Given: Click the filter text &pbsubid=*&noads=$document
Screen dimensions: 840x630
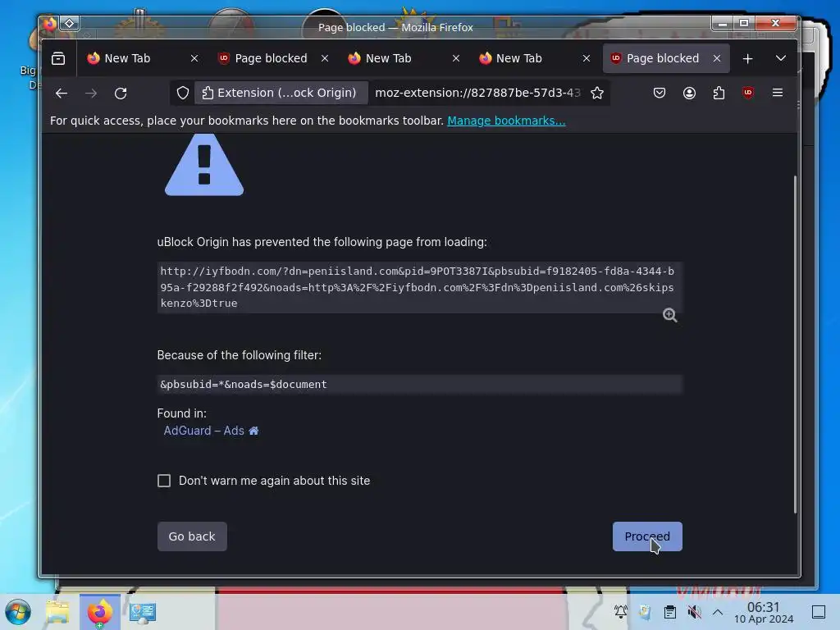Looking at the screenshot, I should click(x=243, y=384).
